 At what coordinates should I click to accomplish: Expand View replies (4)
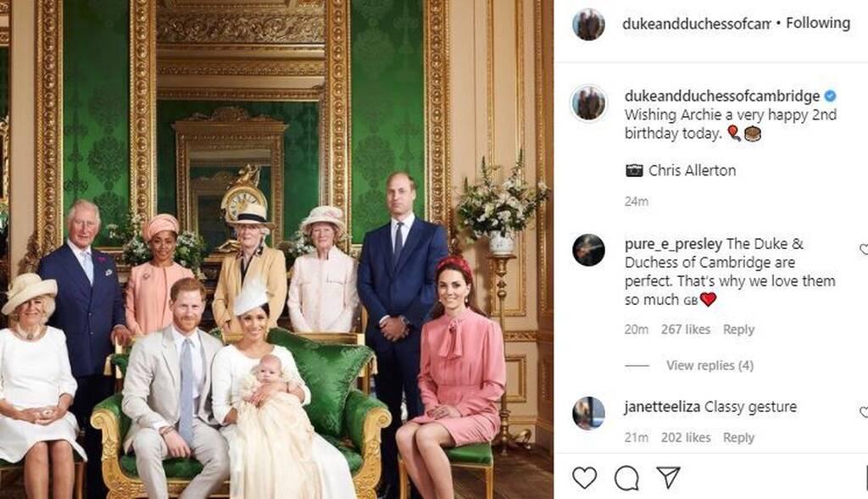tap(709, 365)
